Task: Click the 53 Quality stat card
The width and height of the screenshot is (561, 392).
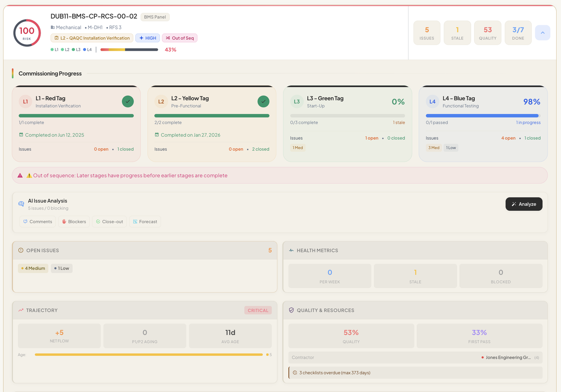Action: point(488,33)
